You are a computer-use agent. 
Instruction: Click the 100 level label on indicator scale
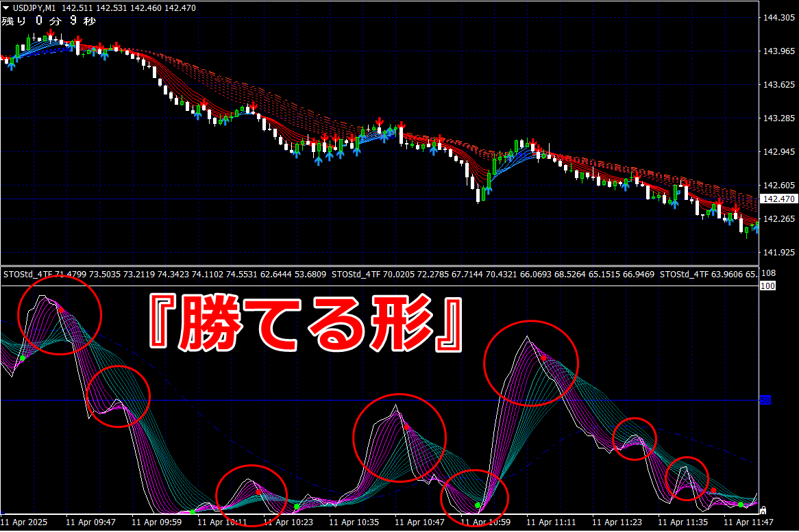click(768, 286)
